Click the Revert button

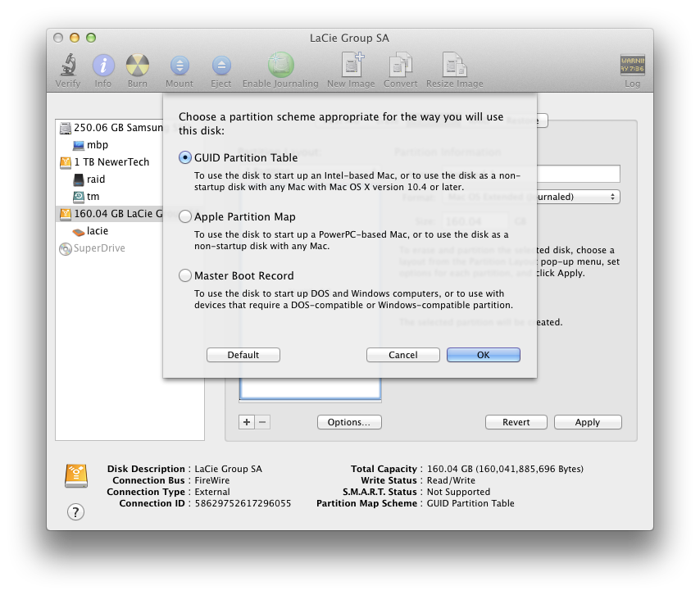516,422
